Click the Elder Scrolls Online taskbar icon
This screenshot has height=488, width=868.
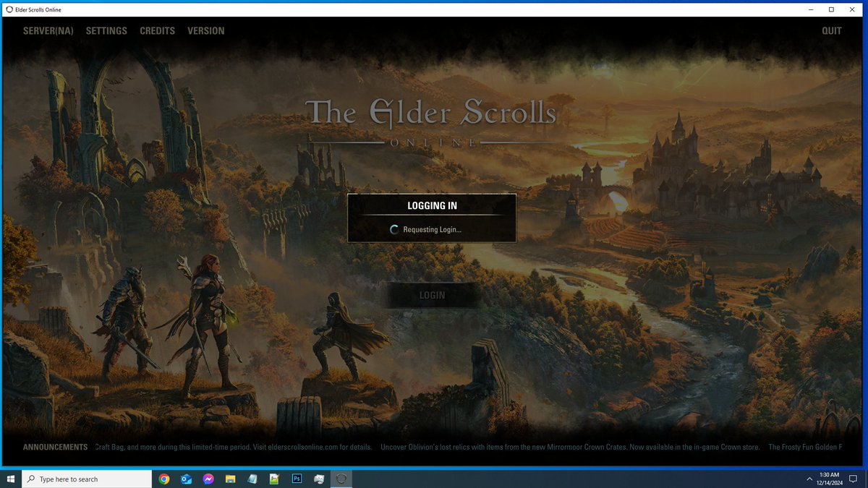[x=341, y=479]
